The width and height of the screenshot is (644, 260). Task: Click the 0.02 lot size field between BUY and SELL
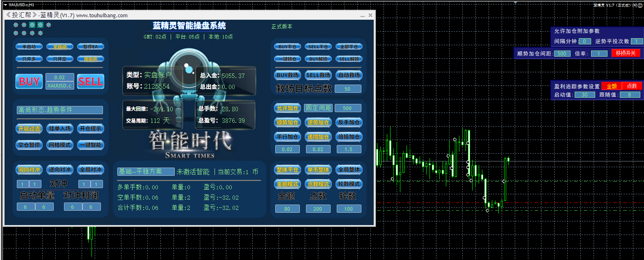(60, 77)
